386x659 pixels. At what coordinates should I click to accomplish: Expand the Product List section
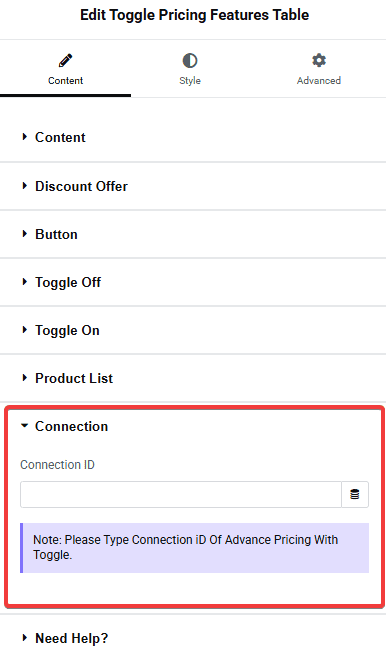tap(193, 378)
